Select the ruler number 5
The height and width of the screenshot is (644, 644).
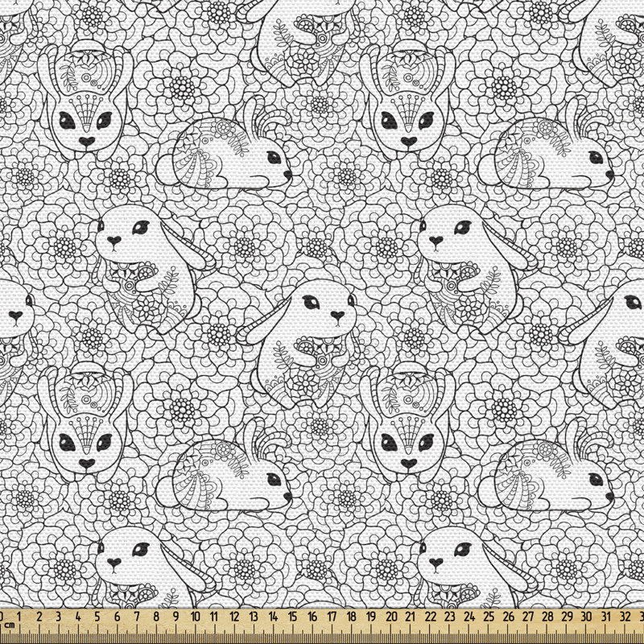(x=97, y=617)
